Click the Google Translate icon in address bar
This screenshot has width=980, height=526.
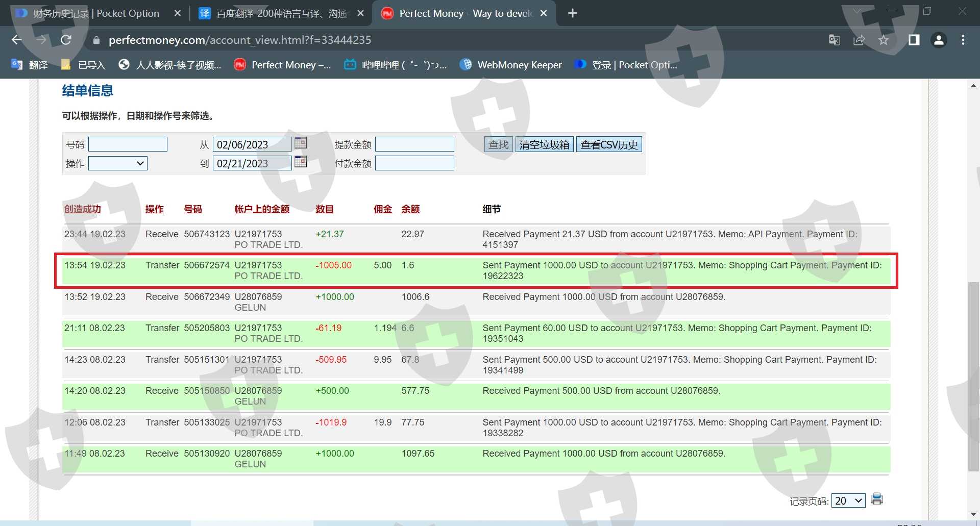click(835, 40)
